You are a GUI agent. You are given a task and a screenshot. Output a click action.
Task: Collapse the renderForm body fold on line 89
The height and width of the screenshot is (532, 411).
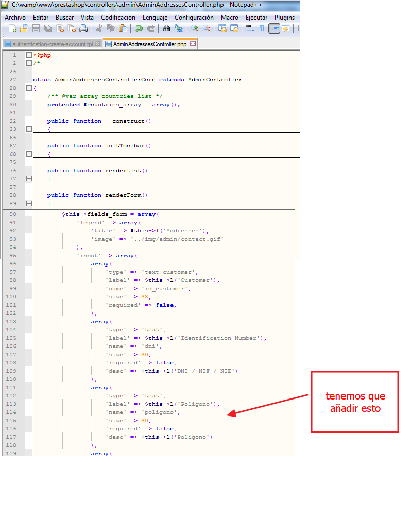[29, 204]
